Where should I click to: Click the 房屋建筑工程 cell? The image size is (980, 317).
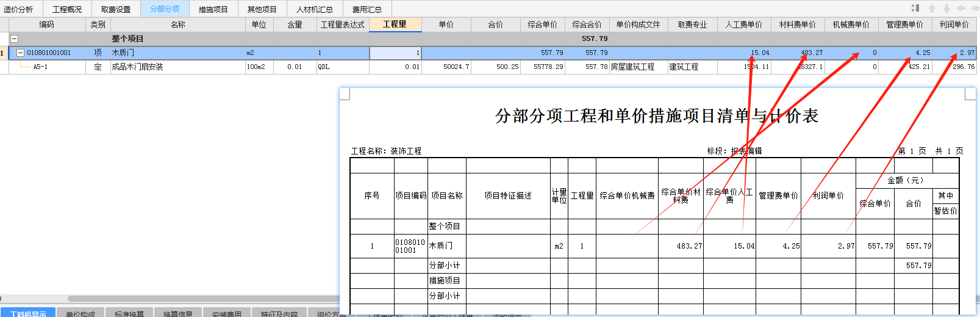[638, 67]
